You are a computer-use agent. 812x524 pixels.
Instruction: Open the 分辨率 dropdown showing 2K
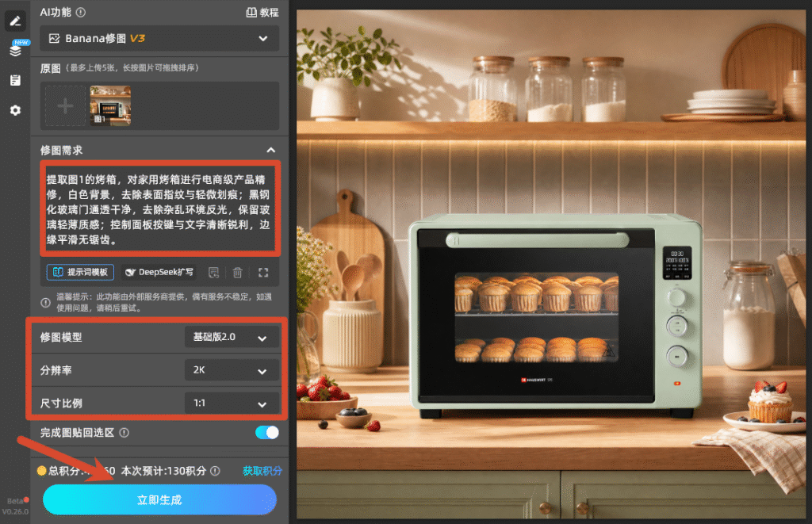[232, 371]
